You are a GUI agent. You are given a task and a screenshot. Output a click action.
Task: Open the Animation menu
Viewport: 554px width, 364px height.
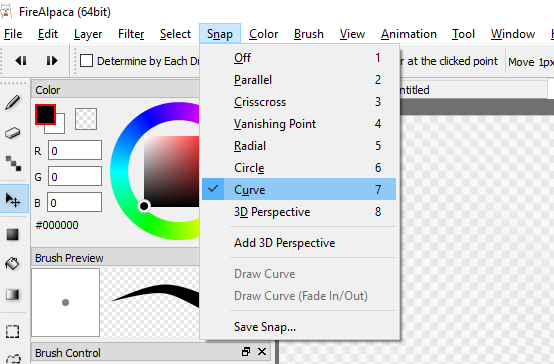[409, 34]
